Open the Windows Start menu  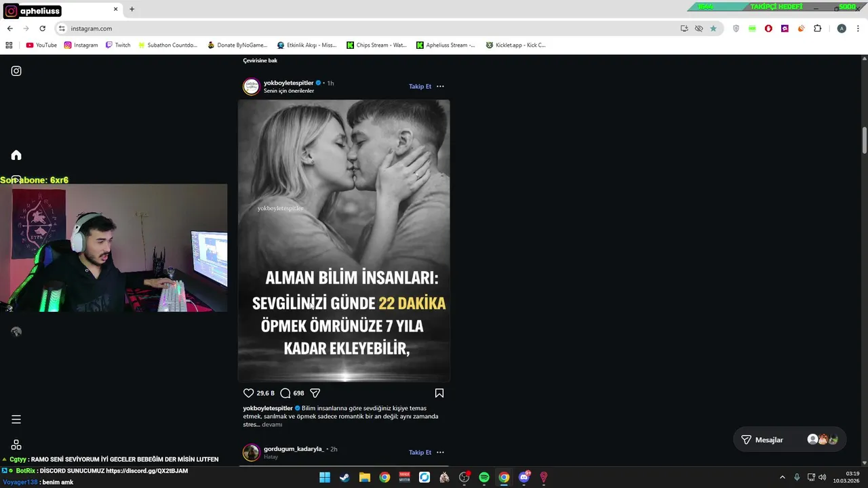point(325,477)
